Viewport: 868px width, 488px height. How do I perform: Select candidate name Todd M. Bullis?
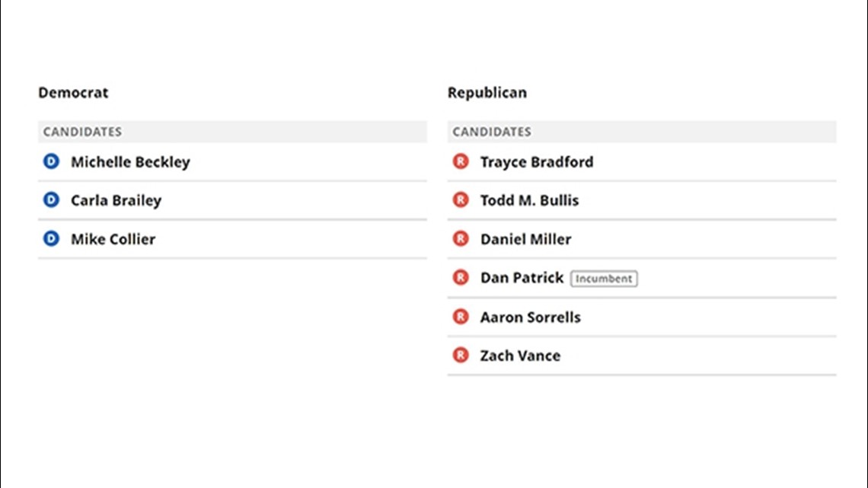click(529, 200)
